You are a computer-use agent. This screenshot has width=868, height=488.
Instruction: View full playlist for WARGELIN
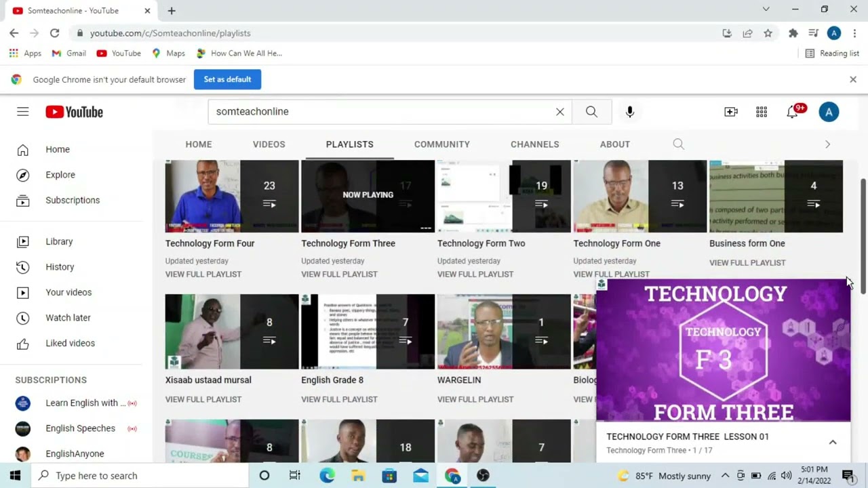coord(475,400)
